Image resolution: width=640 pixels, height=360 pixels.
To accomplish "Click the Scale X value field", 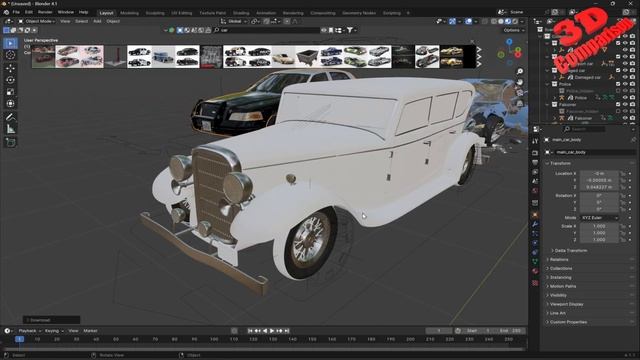I will tap(599, 226).
